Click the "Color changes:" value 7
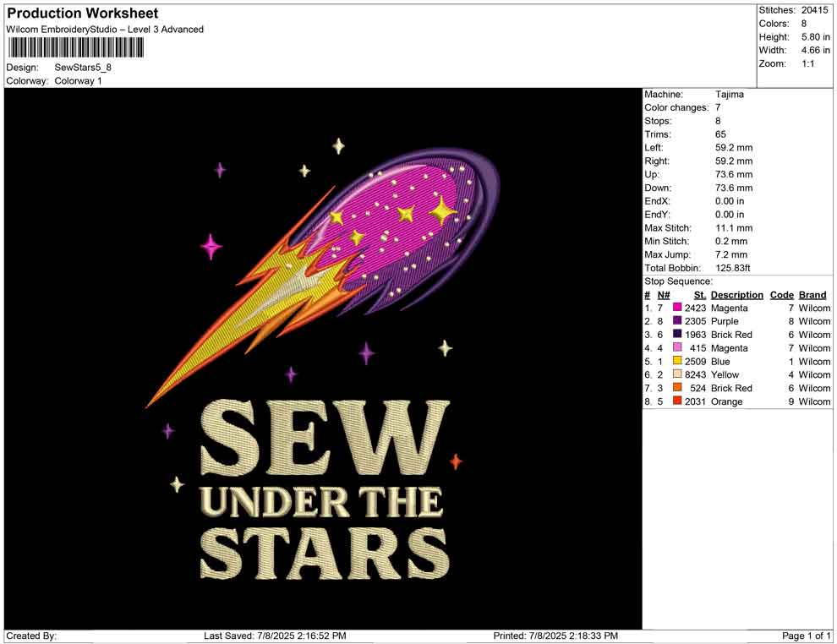 [718, 107]
